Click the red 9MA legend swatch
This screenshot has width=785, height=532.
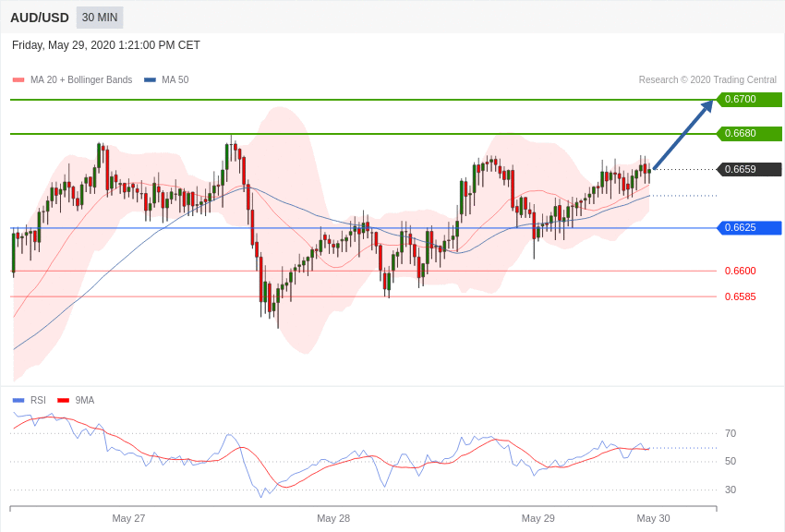[64, 400]
